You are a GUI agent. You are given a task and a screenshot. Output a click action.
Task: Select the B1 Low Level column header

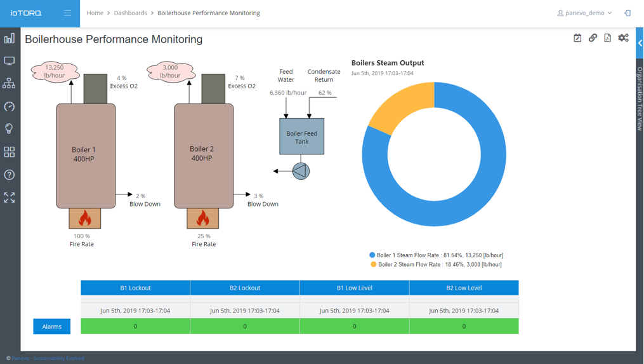click(355, 288)
